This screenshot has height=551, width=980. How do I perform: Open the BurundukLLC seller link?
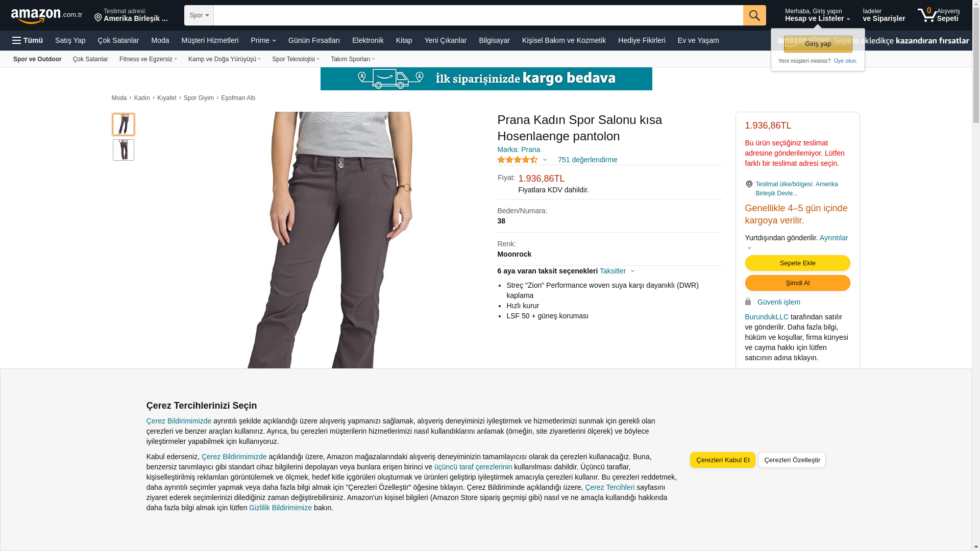(x=767, y=317)
